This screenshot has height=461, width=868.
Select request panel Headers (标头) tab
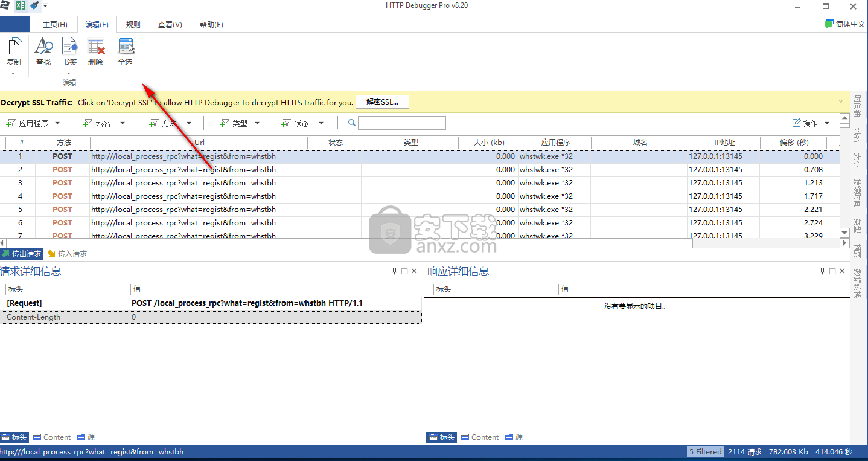click(x=14, y=437)
